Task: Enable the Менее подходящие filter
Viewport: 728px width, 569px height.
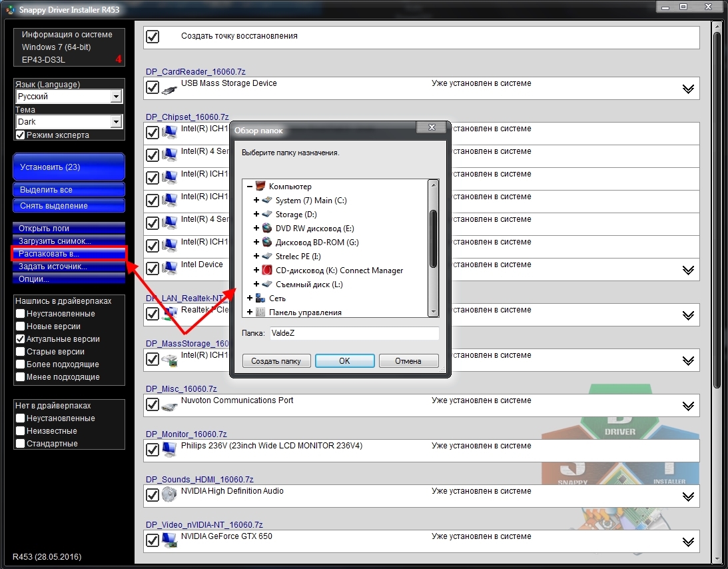Action: coord(20,376)
